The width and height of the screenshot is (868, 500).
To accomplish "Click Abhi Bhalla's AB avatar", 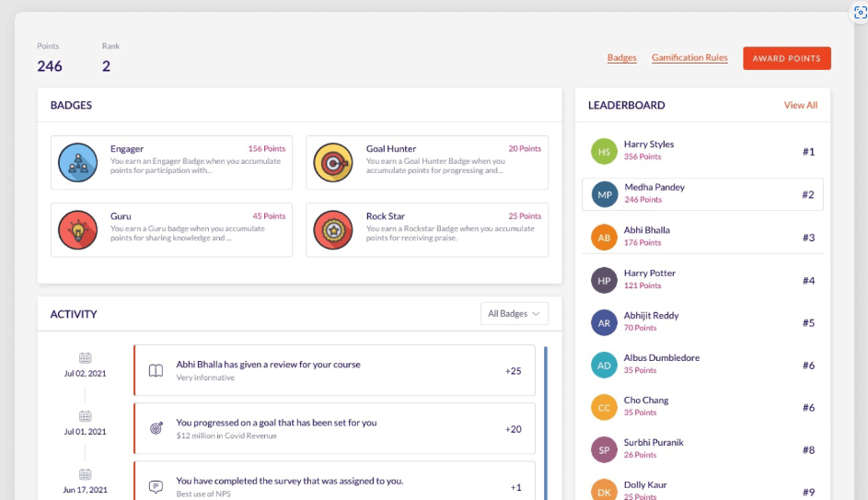I will click(604, 238).
